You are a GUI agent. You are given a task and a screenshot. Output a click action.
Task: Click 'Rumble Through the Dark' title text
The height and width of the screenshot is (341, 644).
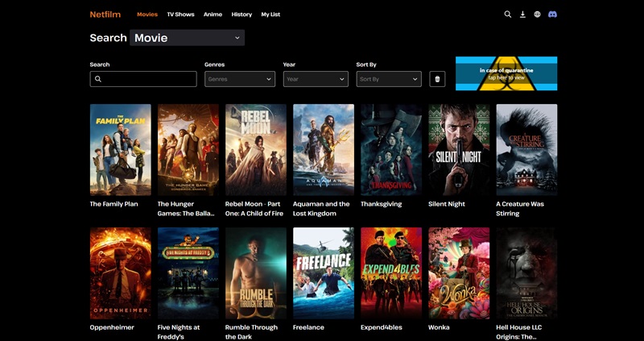click(x=251, y=332)
